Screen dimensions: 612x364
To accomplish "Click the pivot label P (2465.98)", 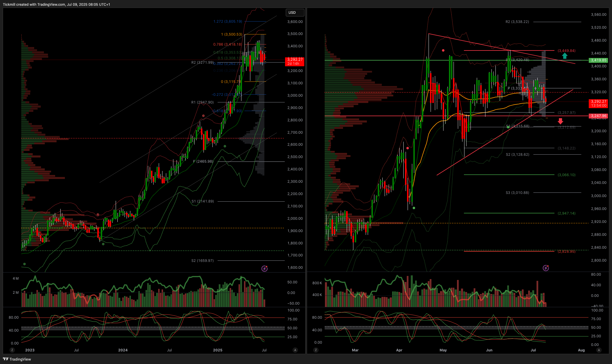I will (203, 161).
